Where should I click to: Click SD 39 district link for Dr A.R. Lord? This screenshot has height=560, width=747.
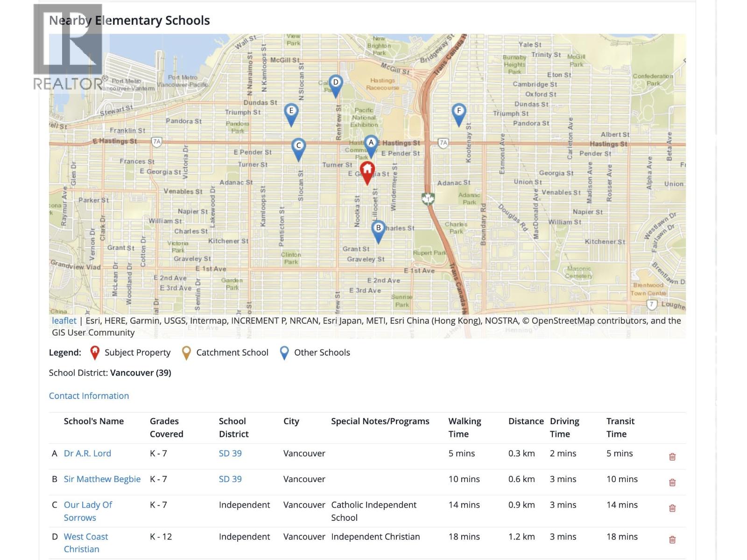coord(230,453)
